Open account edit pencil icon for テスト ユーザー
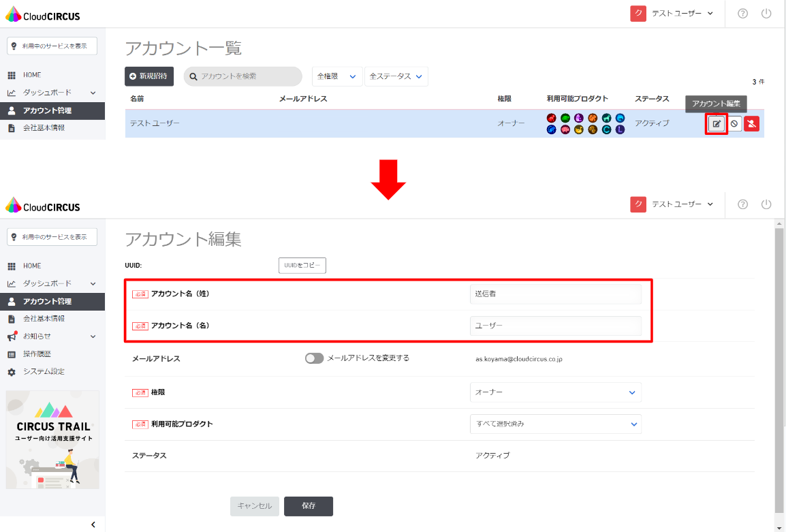 click(x=717, y=124)
